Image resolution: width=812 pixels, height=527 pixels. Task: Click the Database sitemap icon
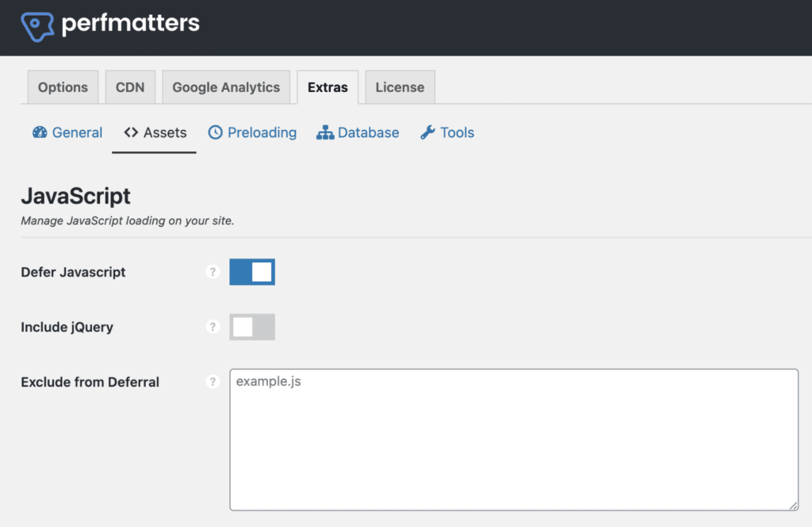tap(325, 132)
